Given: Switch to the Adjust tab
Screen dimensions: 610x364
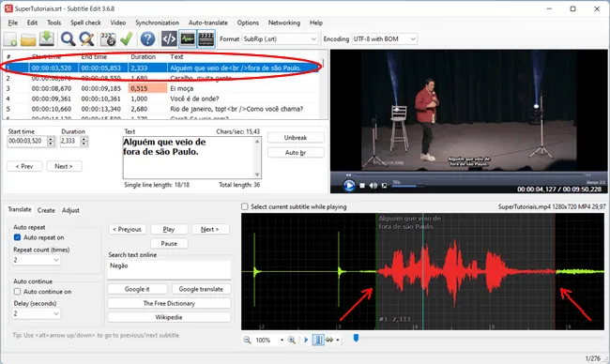Looking at the screenshot, I should pyautogui.click(x=70, y=210).
